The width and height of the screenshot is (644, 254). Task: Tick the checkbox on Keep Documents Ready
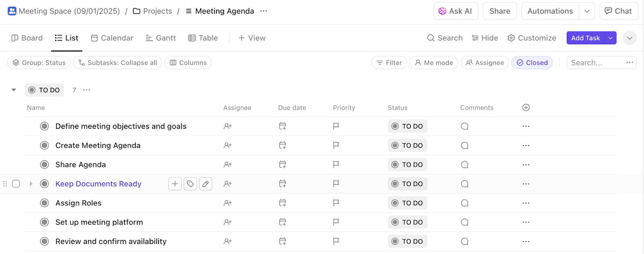tap(16, 184)
